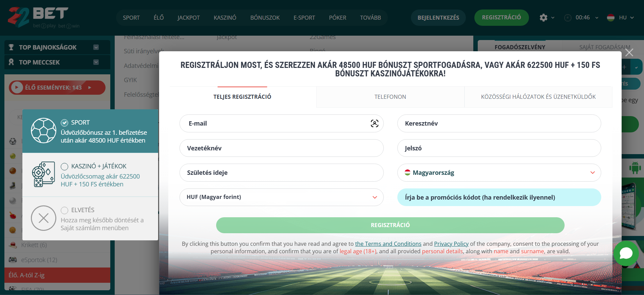
Task: Open SPORT in the top menu
Action: [x=131, y=18]
